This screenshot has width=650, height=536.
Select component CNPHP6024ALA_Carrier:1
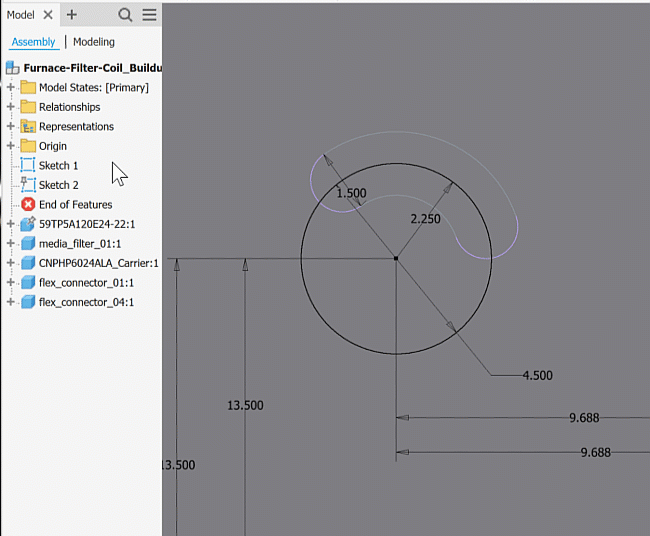99,263
